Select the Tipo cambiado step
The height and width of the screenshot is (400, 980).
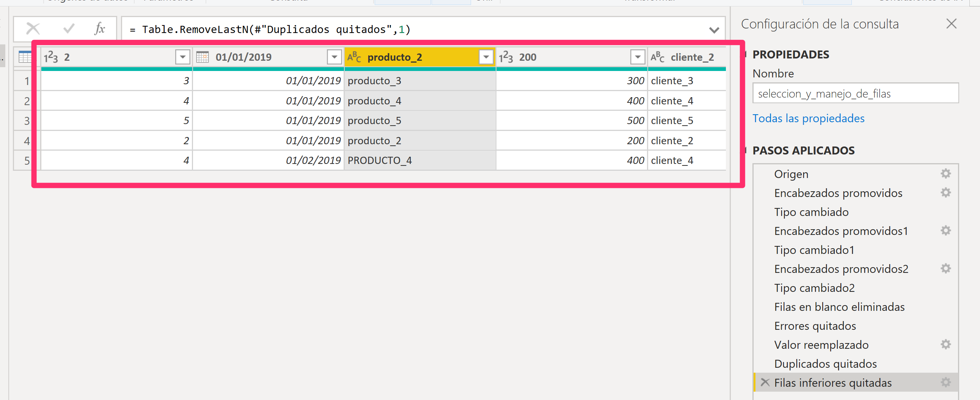856,212
